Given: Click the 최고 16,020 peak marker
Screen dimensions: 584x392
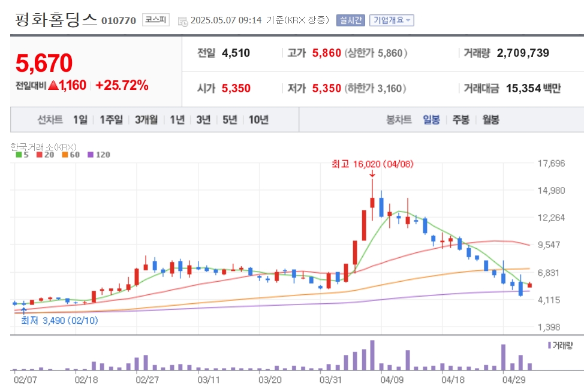Looking at the screenshot, I should point(372,164).
